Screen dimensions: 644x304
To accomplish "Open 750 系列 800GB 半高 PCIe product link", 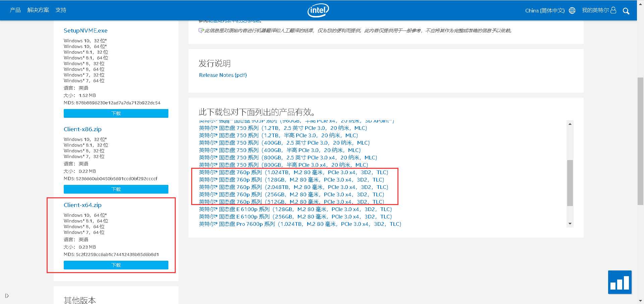I will 283,165.
